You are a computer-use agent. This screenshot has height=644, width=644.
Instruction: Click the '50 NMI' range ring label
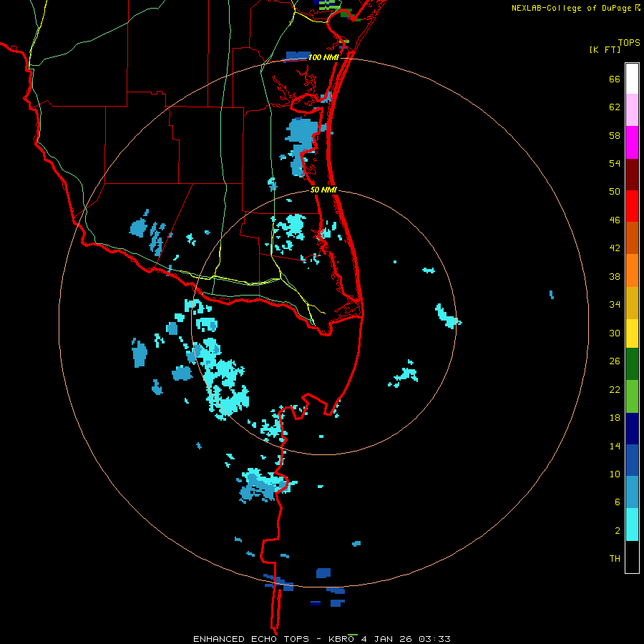coord(323,190)
